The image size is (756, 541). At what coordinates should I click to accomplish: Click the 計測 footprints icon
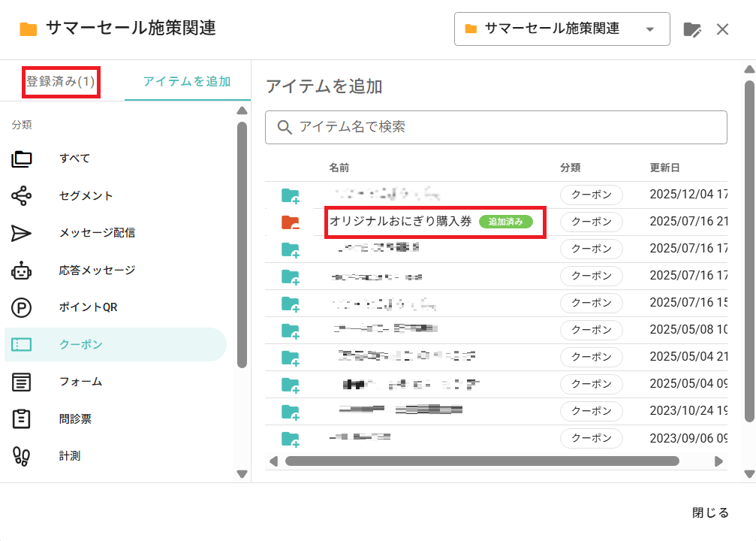coord(22,456)
